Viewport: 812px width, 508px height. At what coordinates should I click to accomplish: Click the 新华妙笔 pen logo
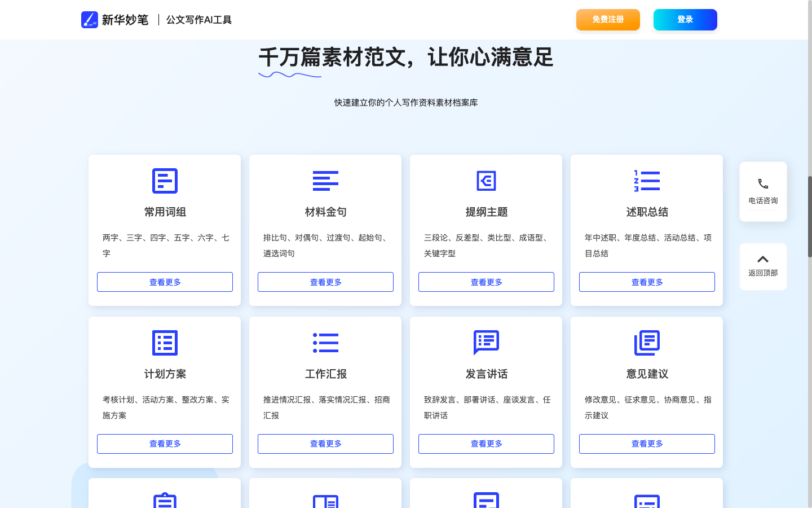point(90,19)
